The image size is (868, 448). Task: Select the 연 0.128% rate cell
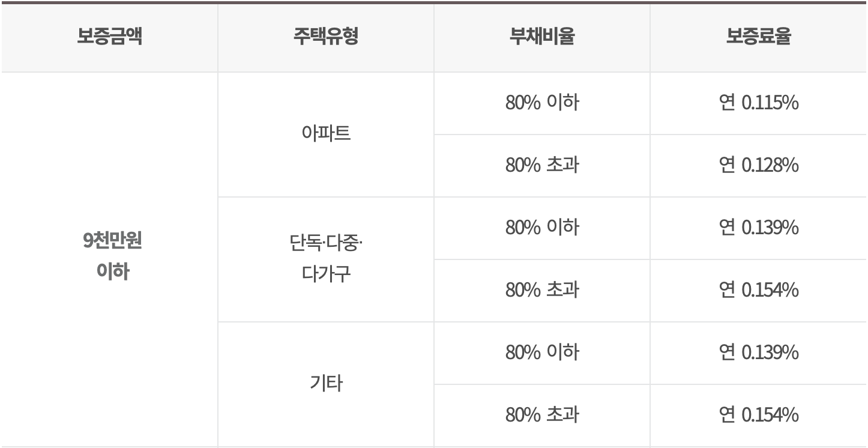coord(759,166)
